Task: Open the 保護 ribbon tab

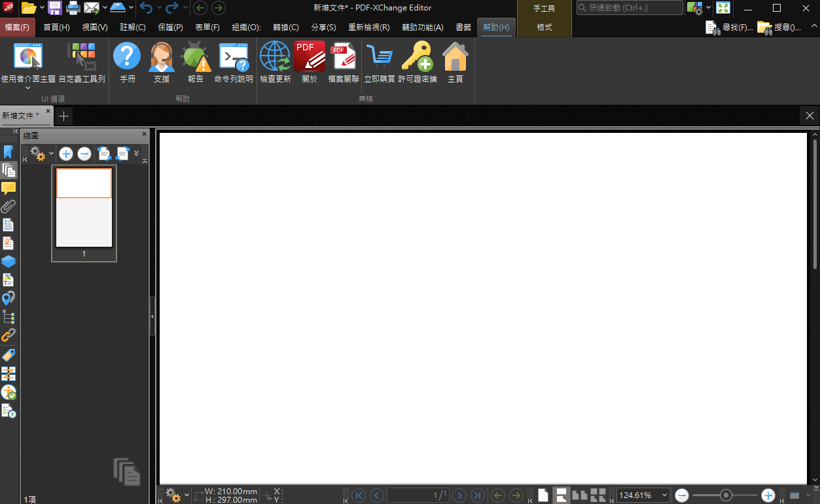Action: (x=170, y=27)
